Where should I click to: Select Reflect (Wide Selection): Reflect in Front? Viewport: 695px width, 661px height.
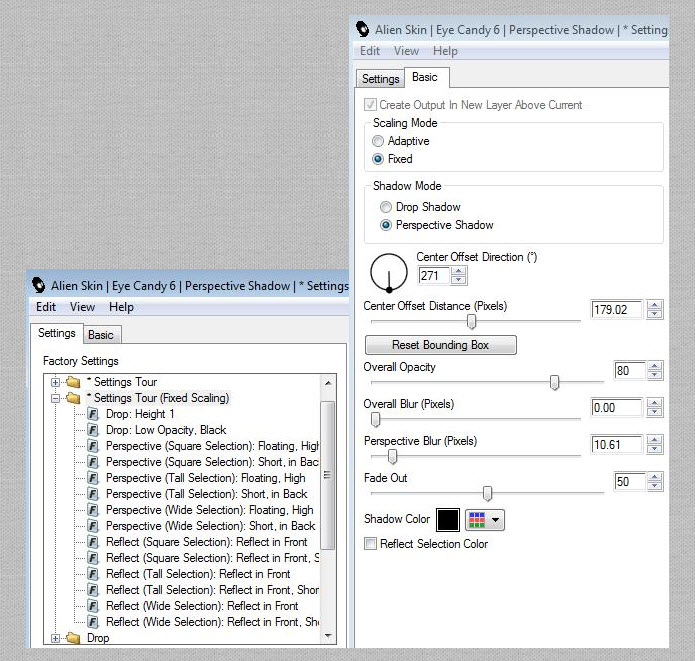tap(202, 606)
